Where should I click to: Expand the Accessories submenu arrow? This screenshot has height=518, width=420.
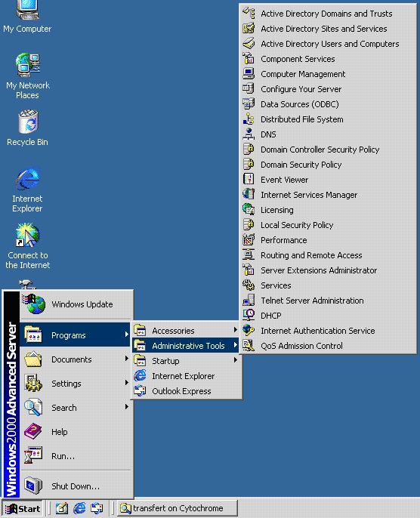click(235, 330)
